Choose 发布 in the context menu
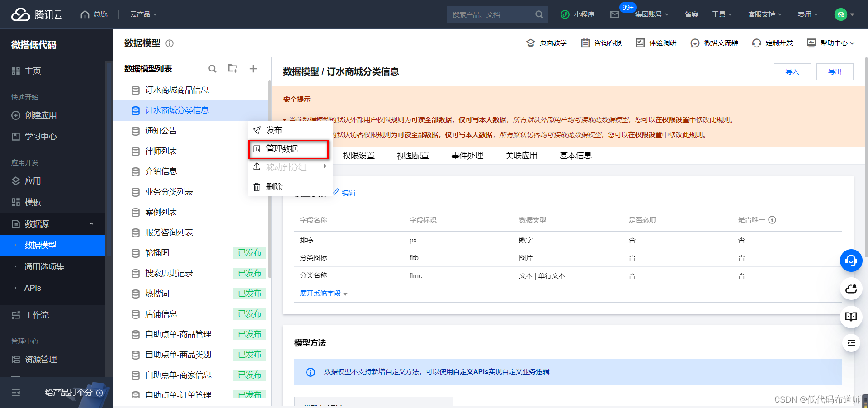The height and width of the screenshot is (408, 868). tap(290, 130)
